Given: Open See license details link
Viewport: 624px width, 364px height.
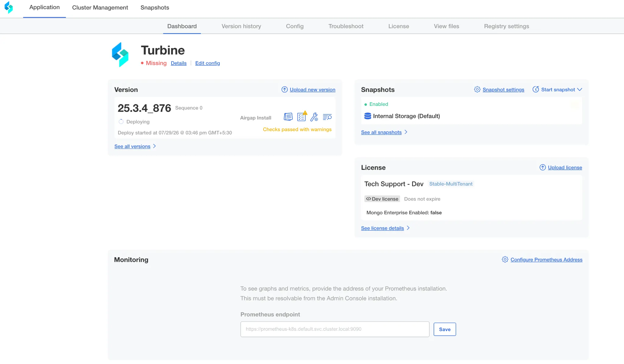Looking at the screenshot, I should 382,228.
